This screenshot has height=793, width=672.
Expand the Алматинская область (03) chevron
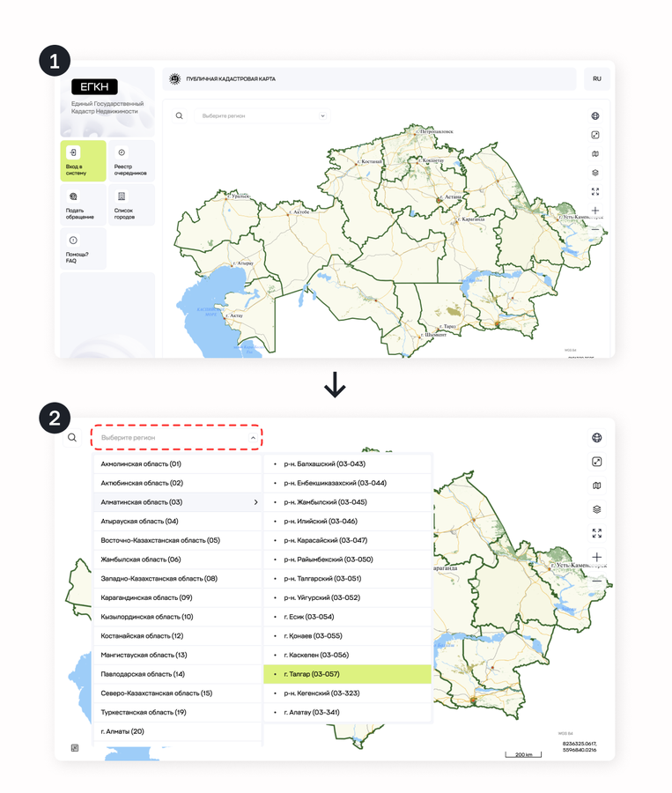[x=255, y=502]
